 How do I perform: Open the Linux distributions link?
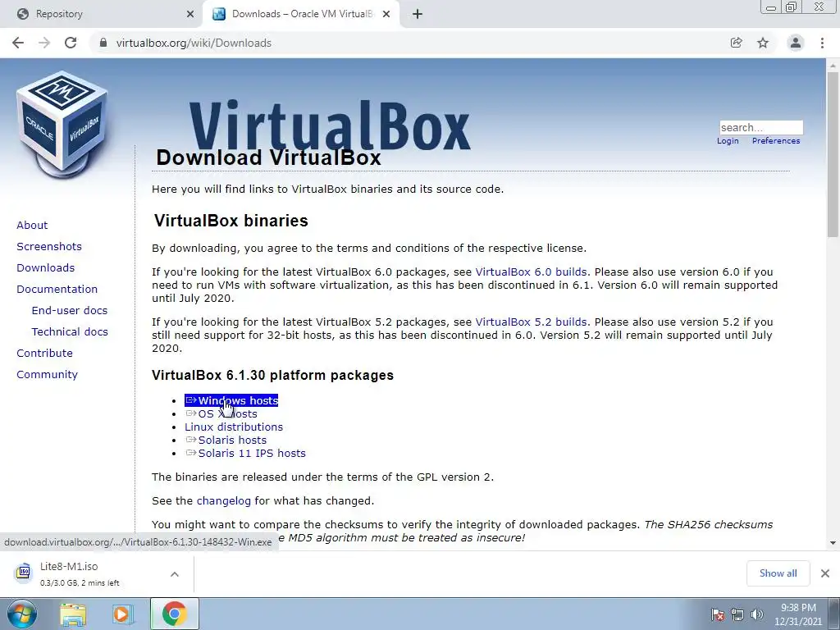[x=234, y=427]
